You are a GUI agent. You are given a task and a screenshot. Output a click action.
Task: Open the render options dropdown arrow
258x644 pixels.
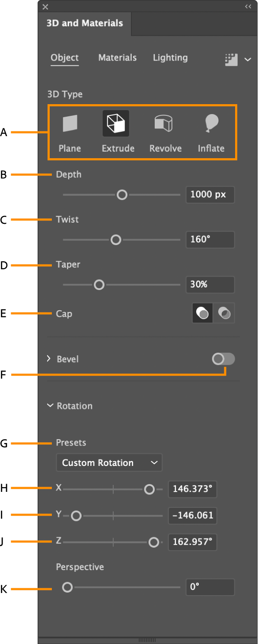[x=248, y=60]
